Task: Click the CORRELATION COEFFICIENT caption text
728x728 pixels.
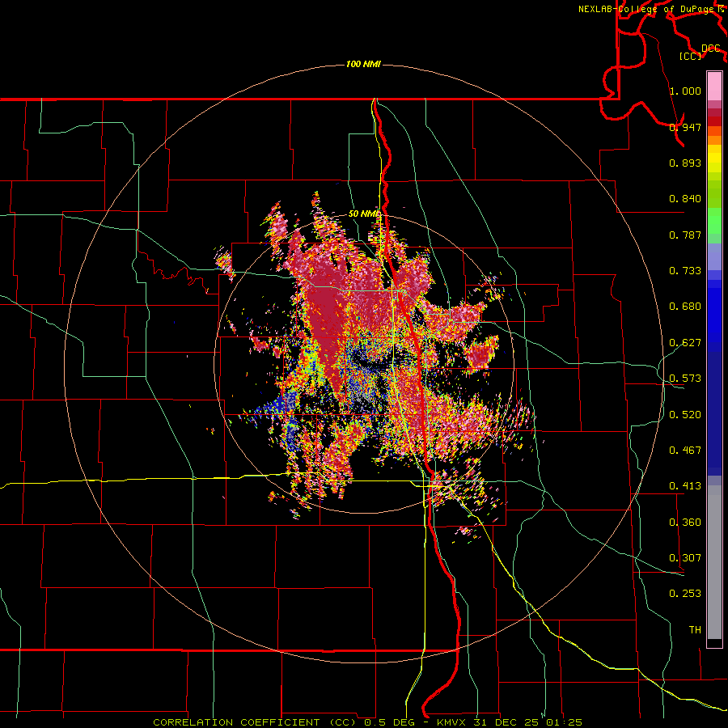Action: click(x=236, y=722)
